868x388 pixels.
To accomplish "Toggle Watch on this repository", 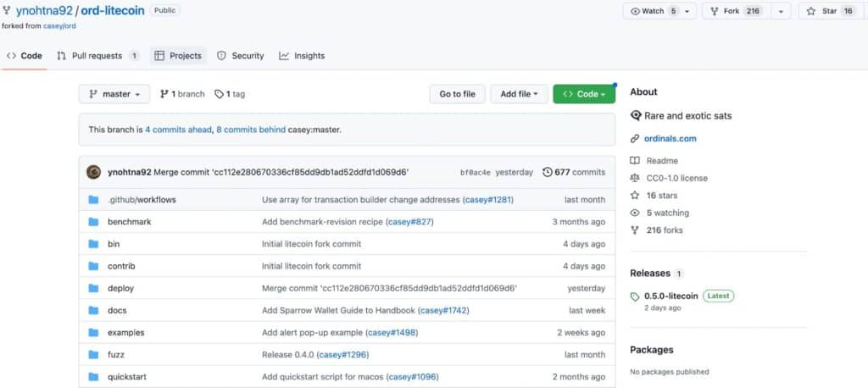I will (653, 11).
